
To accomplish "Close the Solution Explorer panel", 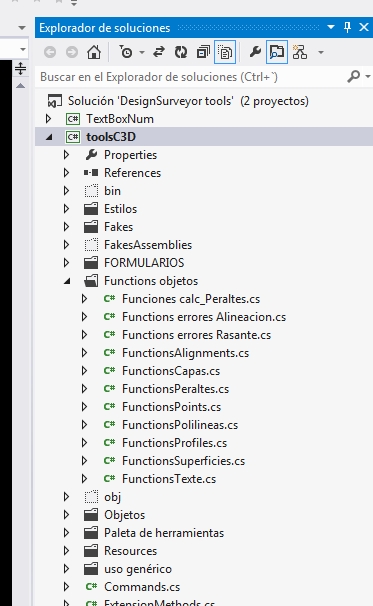I will pyautogui.click(x=364, y=27).
